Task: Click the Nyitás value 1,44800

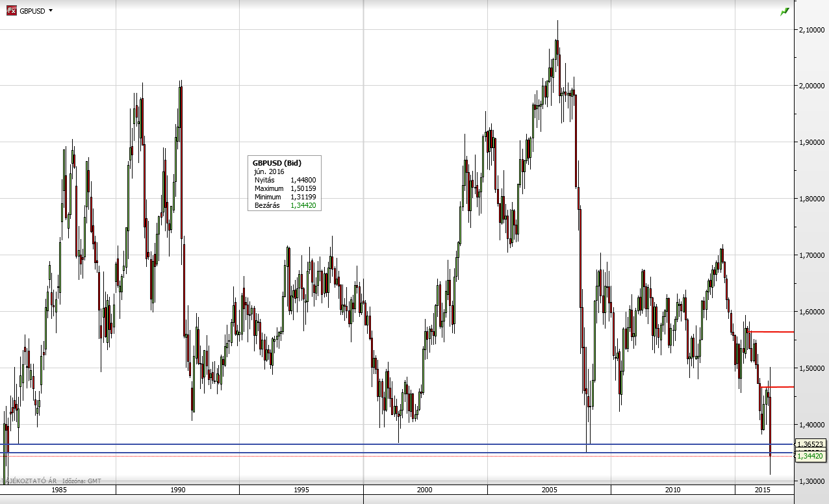Action: click(x=303, y=180)
